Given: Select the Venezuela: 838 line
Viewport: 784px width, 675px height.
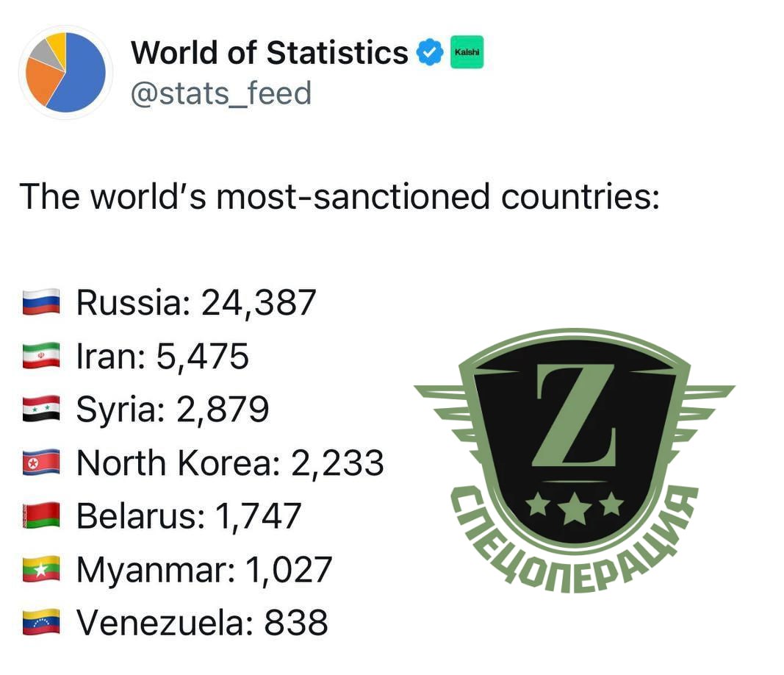Looking at the screenshot, I should 176,623.
